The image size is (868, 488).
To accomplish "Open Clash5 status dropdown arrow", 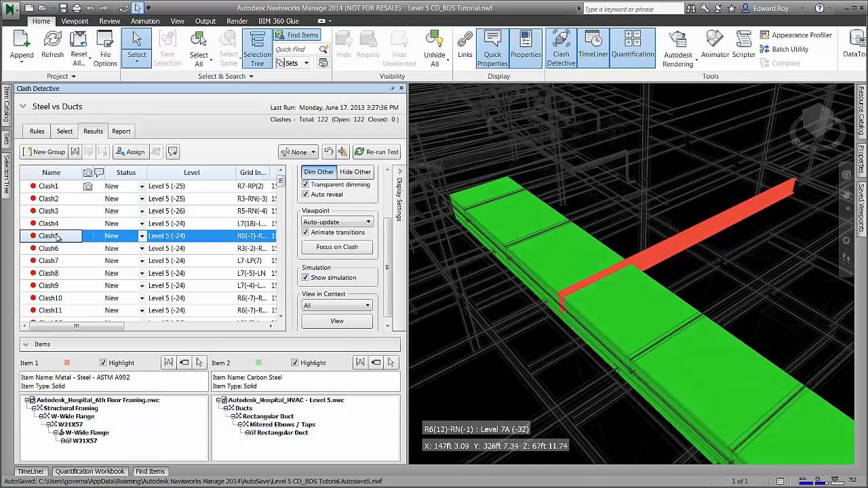I will coord(142,236).
